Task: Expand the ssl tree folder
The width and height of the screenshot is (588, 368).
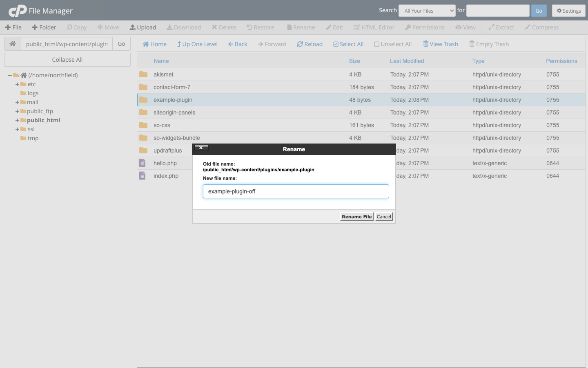Action: [x=17, y=129]
